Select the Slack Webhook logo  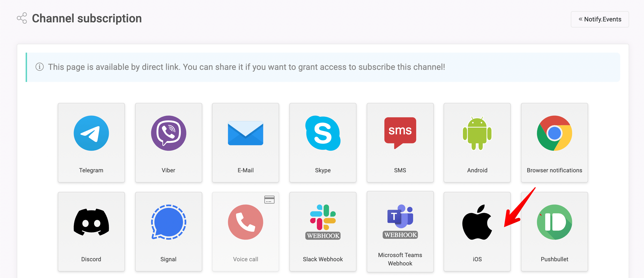(x=323, y=222)
